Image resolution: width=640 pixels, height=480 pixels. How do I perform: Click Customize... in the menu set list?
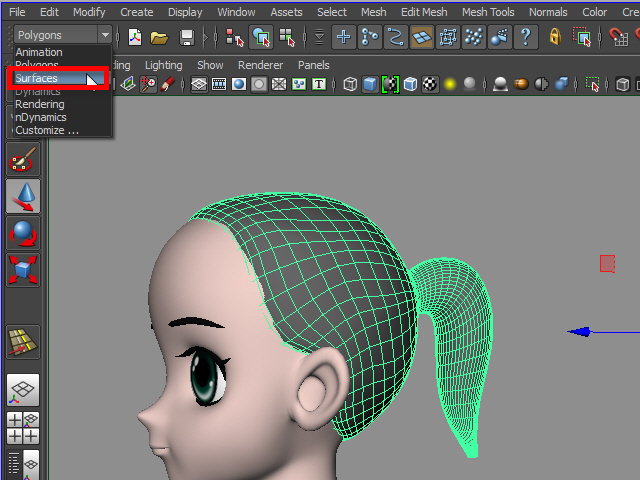[46, 130]
